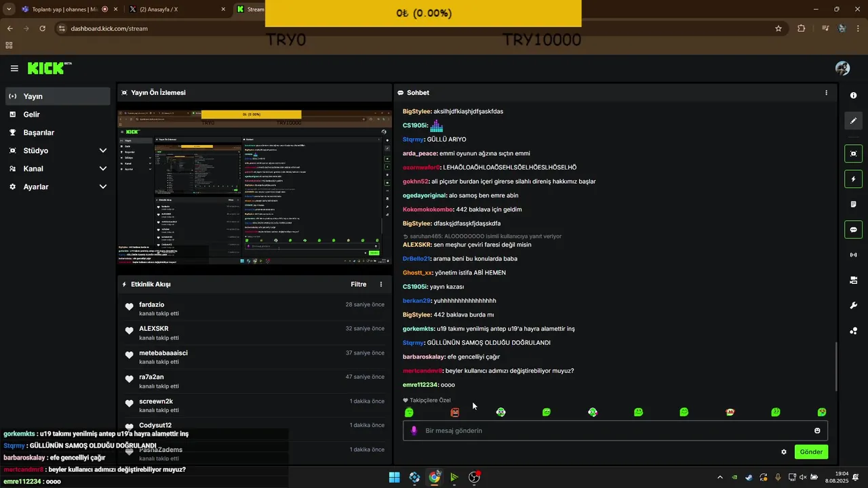Image resolution: width=868 pixels, height=488 pixels.
Task: Open the Sohbet panel three-dot menu
Action: (826, 93)
